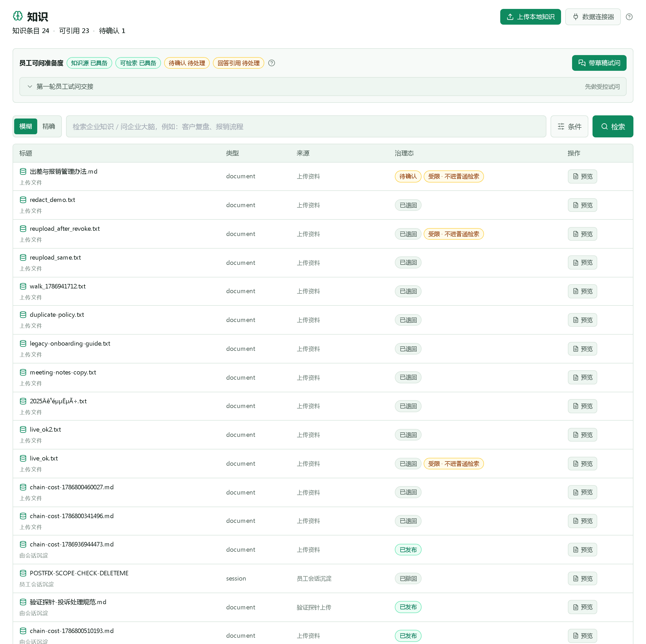Expand the 第一轮员工试问交接 section
Image resolution: width=646 pixels, height=644 pixels.
pyautogui.click(x=323, y=87)
